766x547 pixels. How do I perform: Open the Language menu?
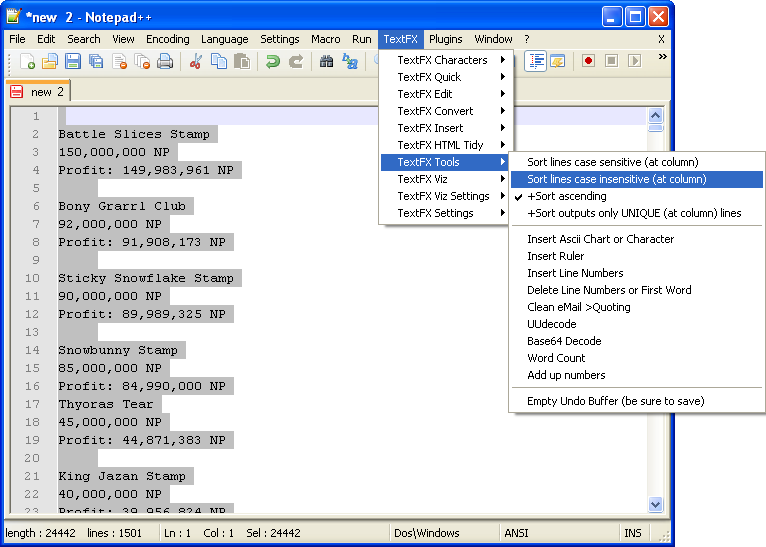(x=224, y=39)
